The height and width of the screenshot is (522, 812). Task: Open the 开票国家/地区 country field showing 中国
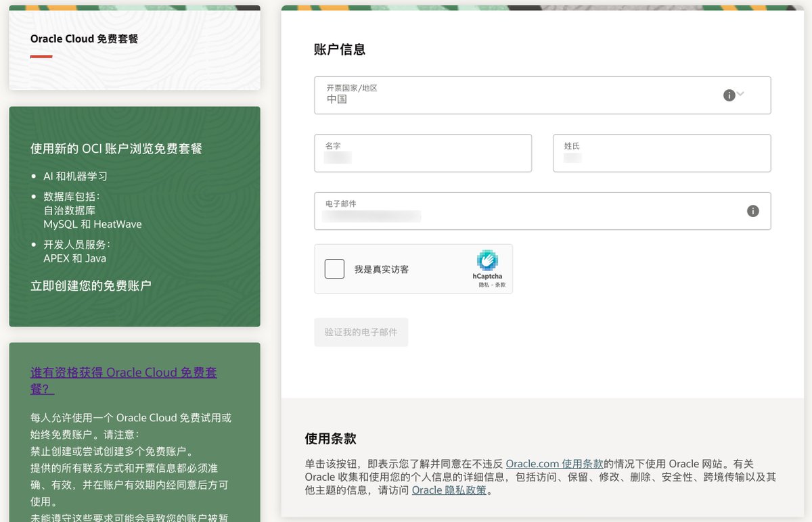542,95
